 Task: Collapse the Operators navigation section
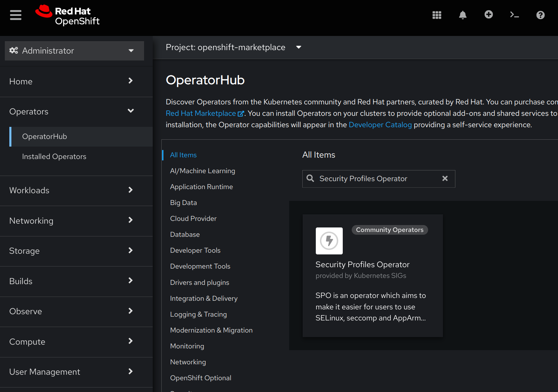click(76, 111)
